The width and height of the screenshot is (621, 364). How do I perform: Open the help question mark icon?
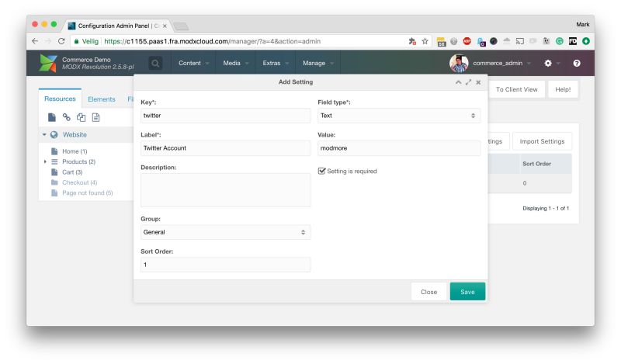577,64
